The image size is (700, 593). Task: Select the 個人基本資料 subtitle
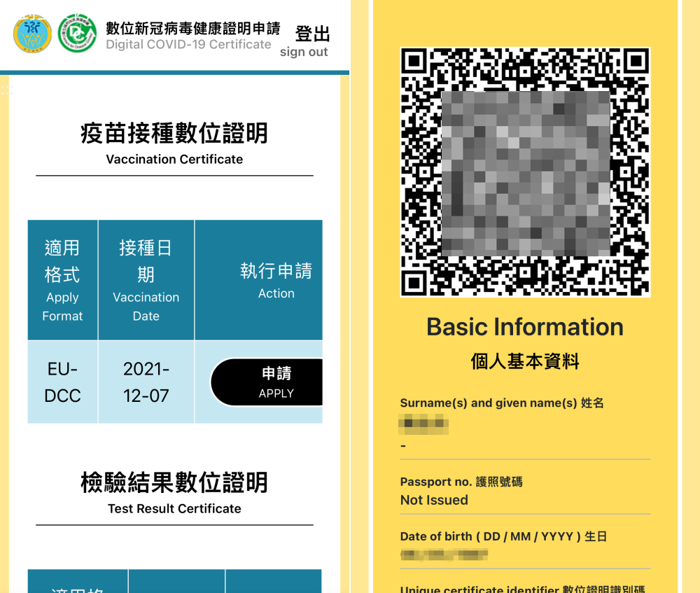point(525,361)
